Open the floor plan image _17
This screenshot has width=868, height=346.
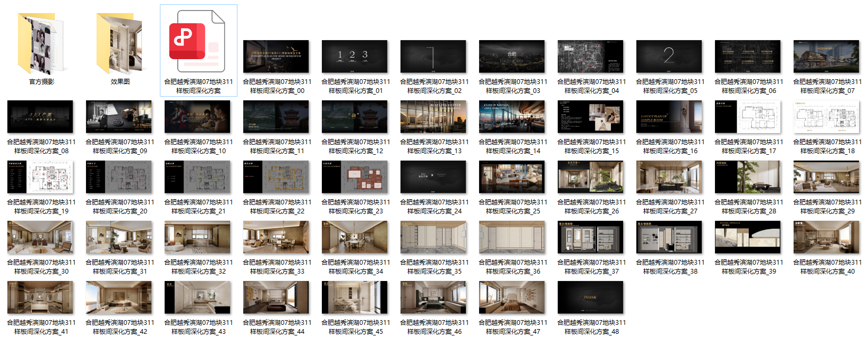click(x=748, y=117)
